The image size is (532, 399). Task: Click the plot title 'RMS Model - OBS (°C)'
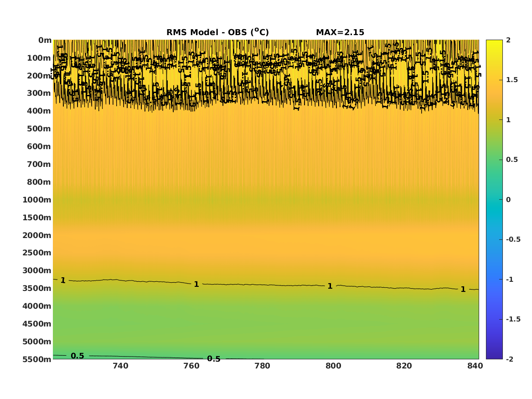(x=217, y=32)
